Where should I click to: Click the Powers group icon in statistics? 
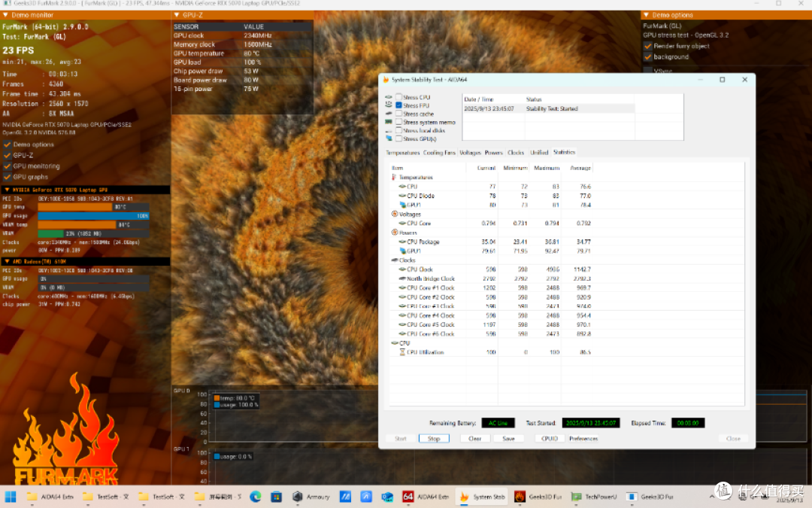(x=395, y=233)
